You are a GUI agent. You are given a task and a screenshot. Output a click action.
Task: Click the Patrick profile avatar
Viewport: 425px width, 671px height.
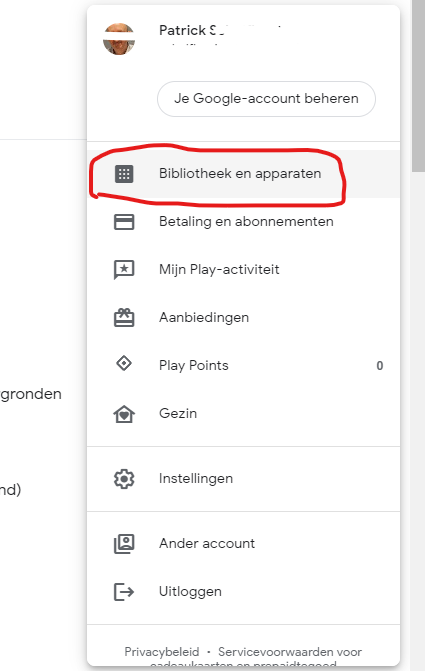click(x=119, y=39)
